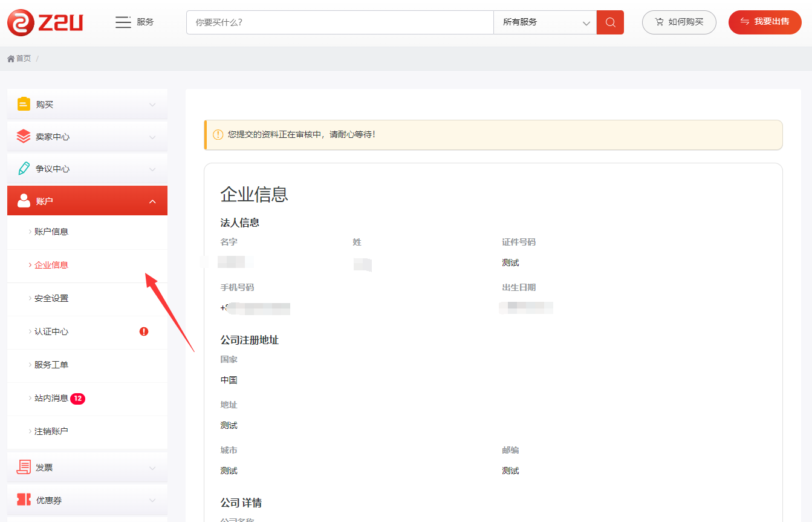
Task: Click the Z2U logo
Action: coord(45,22)
